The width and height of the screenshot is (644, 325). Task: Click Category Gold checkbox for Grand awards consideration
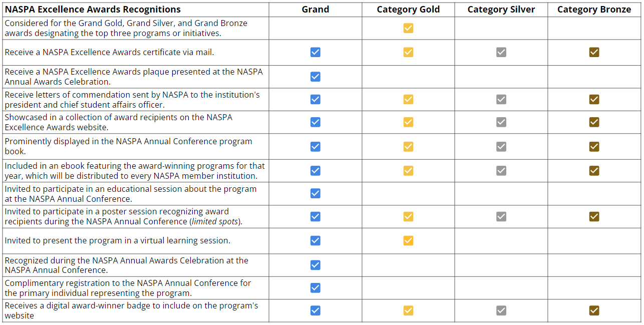[x=408, y=28]
